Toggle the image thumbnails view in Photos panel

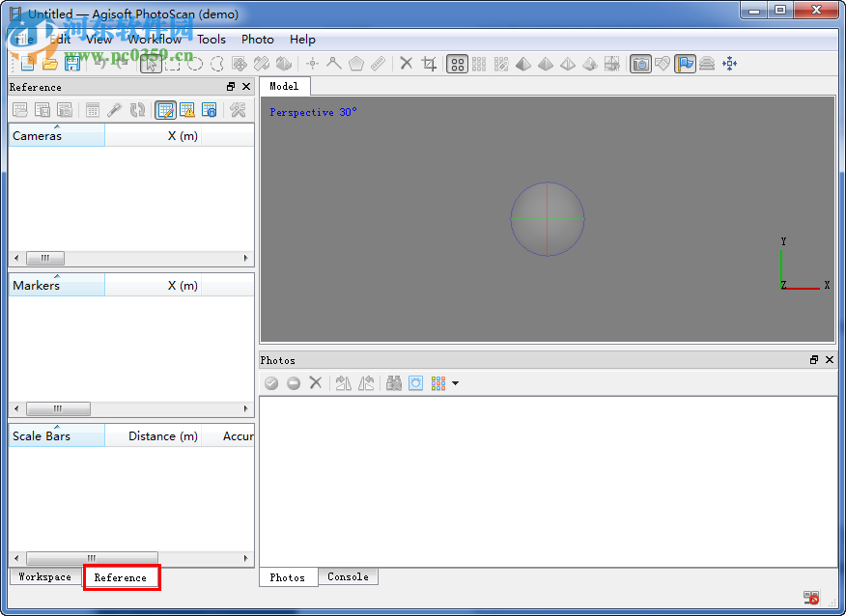tap(439, 382)
